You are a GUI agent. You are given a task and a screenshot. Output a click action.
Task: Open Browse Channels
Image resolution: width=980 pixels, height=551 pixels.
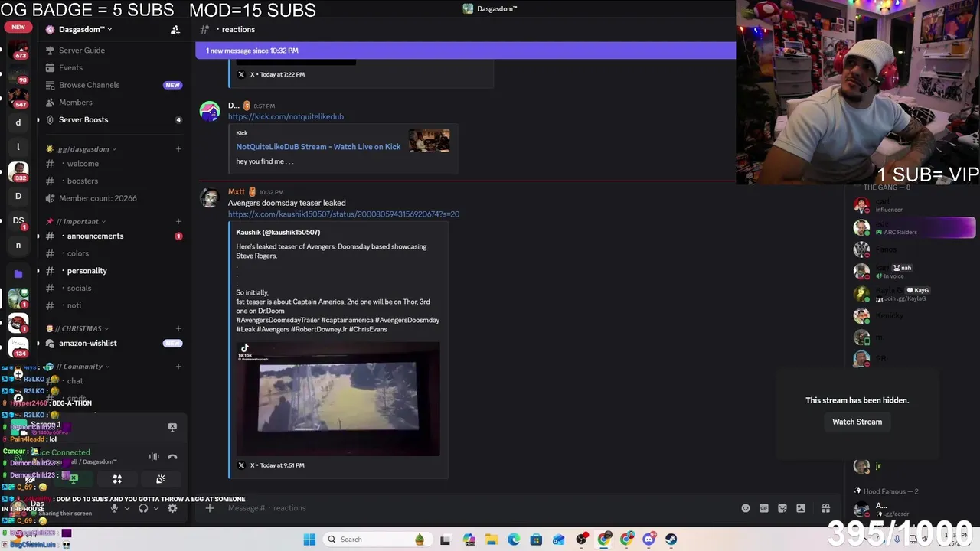(x=89, y=85)
